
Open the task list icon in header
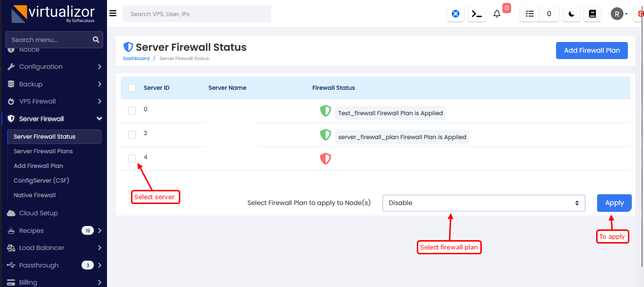tap(530, 14)
